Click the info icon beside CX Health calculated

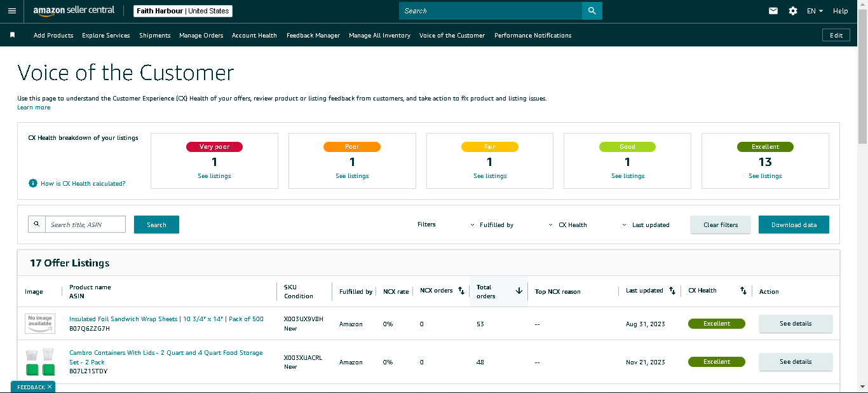(x=33, y=183)
